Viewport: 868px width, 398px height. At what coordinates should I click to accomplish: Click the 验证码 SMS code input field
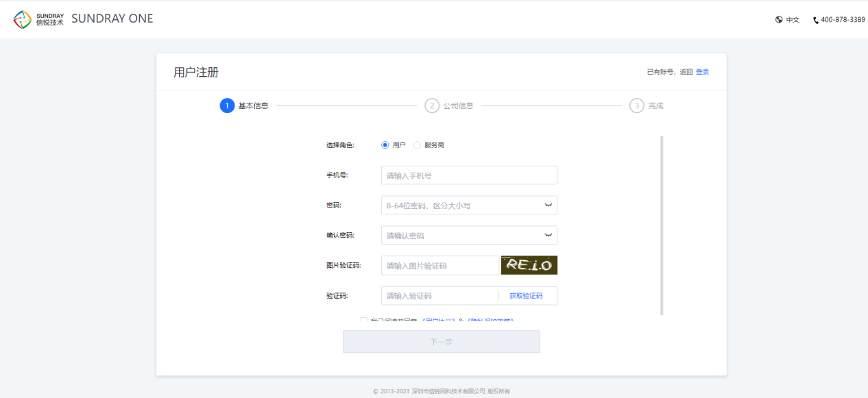(x=439, y=296)
